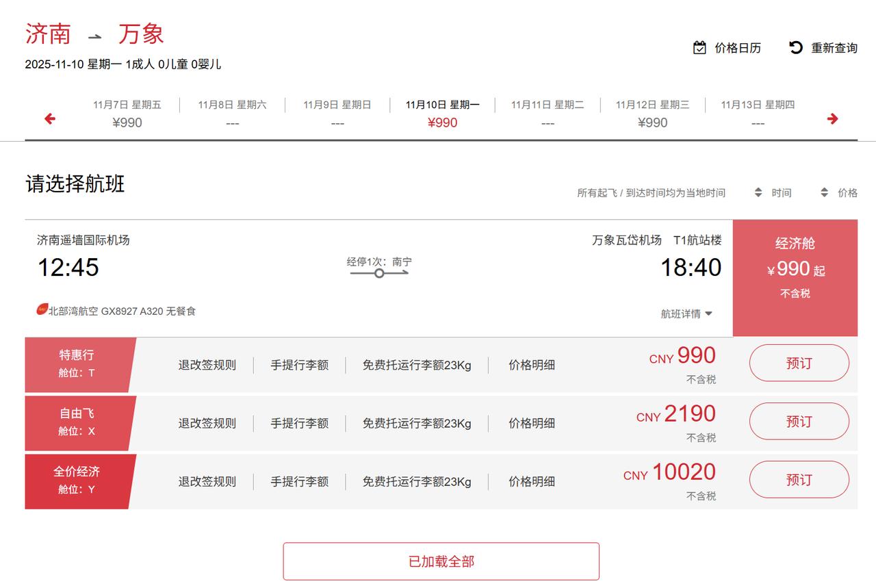Image resolution: width=876 pixels, height=588 pixels.
Task: Go to previous dates with left arrow
Action: click(x=49, y=119)
